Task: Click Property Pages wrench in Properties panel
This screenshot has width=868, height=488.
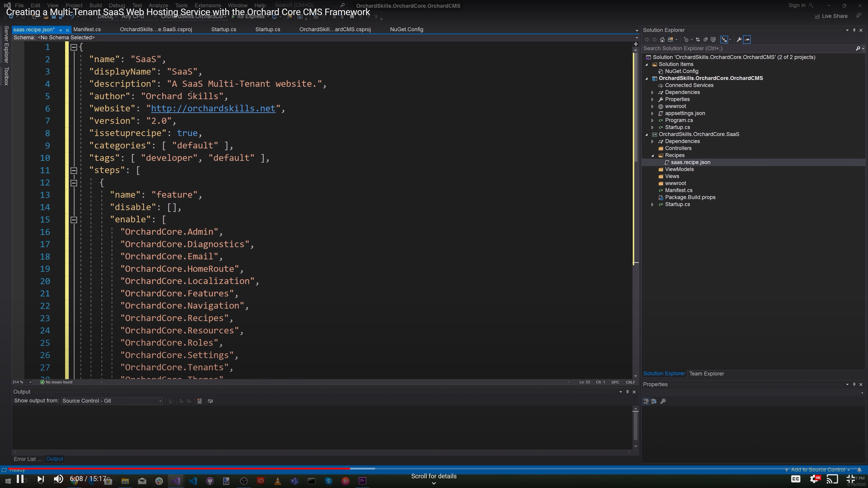Action: 663,401
